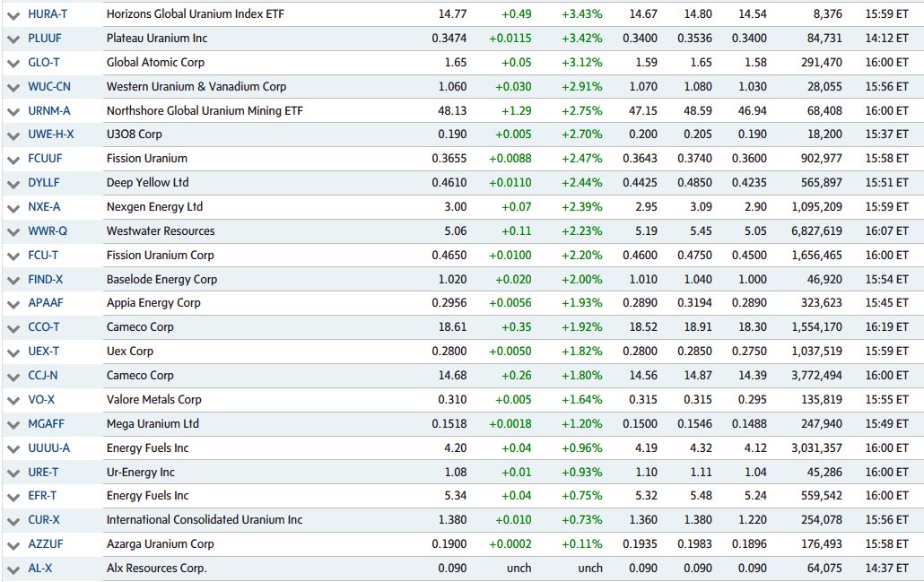Expand the CCJ-N row chevron

[13, 377]
